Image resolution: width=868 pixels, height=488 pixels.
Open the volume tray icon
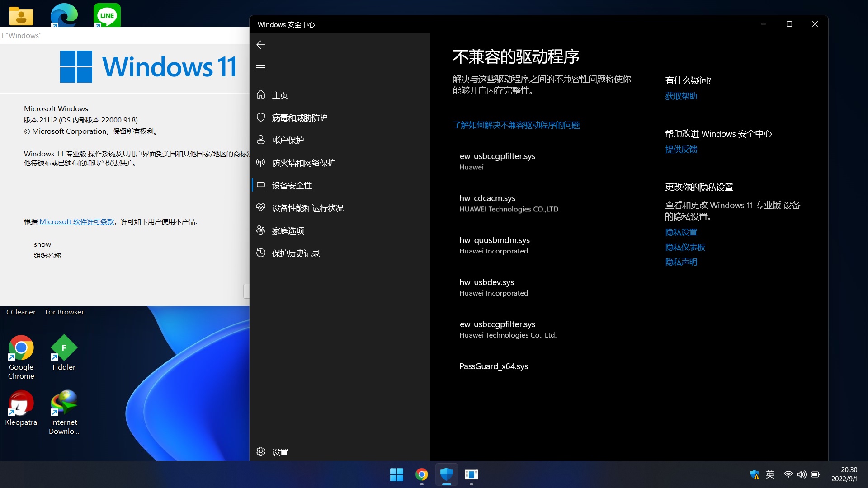[x=802, y=474]
